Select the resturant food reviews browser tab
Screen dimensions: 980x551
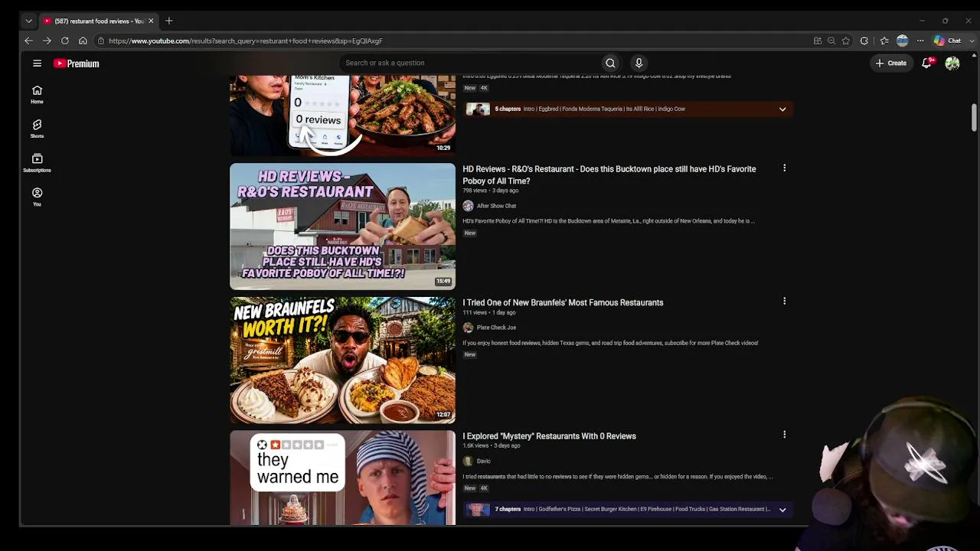(x=98, y=21)
